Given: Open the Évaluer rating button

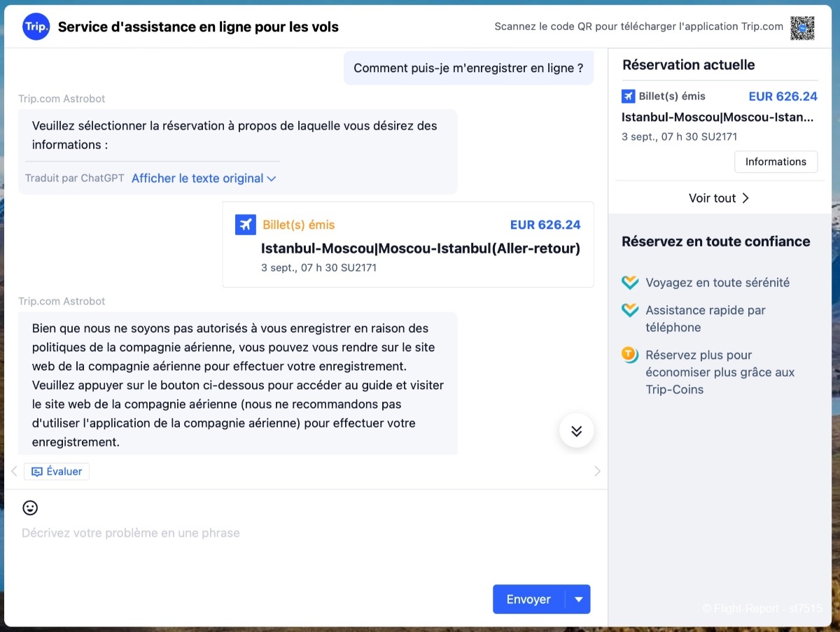Looking at the screenshot, I should click(x=57, y=472).
